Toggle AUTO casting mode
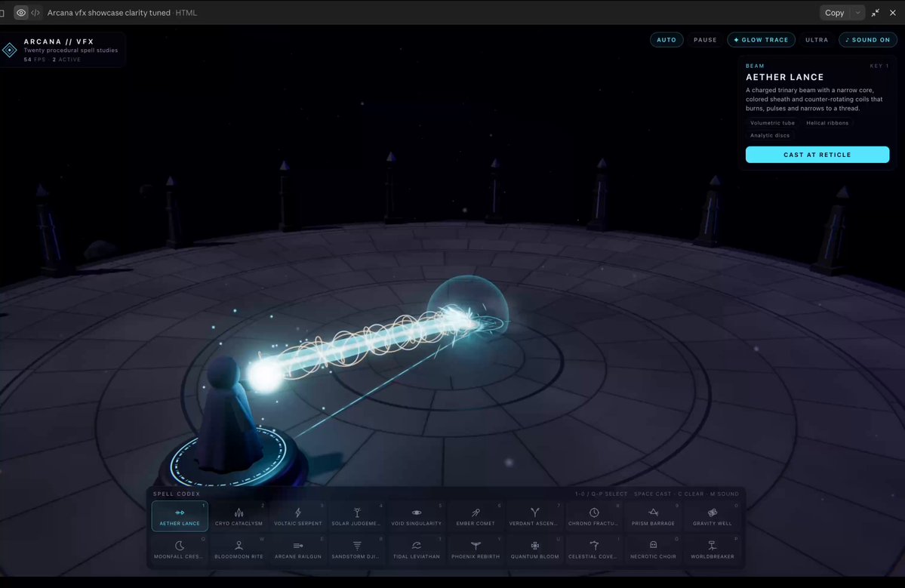 (666, 40)
